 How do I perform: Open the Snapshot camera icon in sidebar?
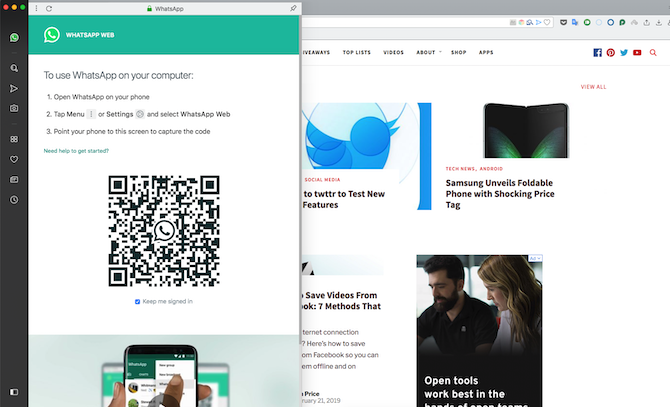point(14,108)
